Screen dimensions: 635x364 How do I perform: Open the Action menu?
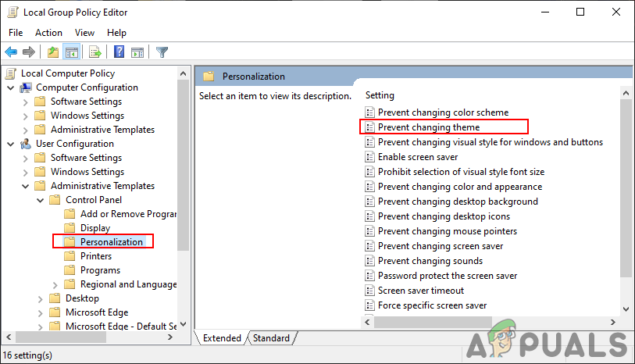(48, 33)
